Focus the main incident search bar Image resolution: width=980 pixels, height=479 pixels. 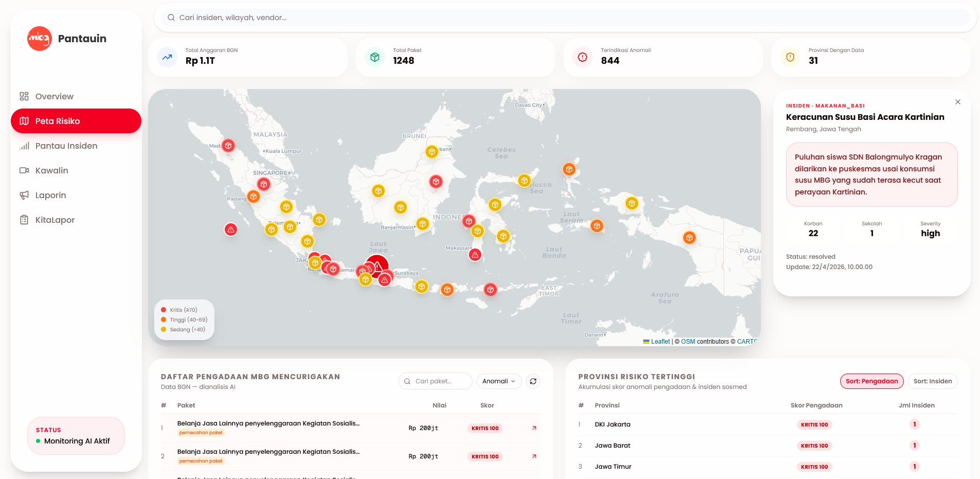pos(565,17)
